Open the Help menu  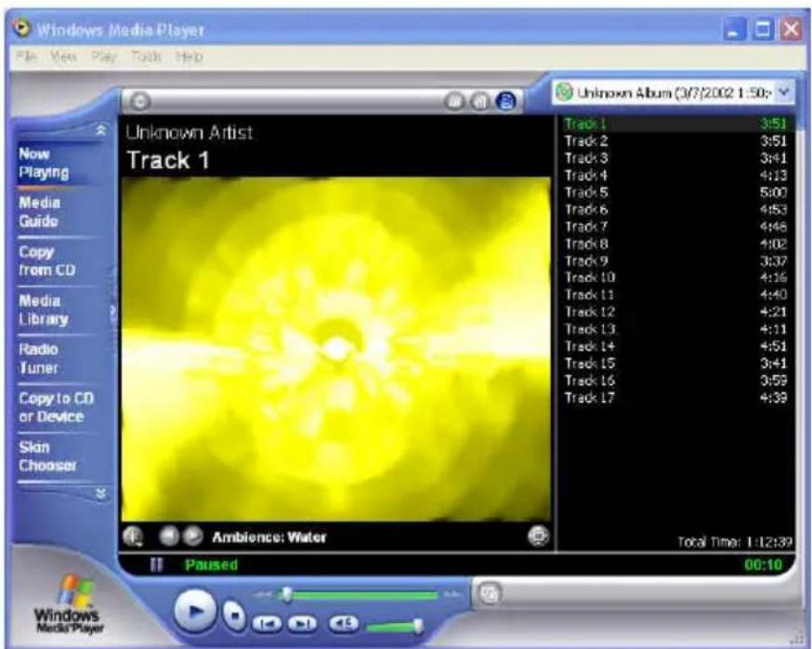[x=189, y=57]
